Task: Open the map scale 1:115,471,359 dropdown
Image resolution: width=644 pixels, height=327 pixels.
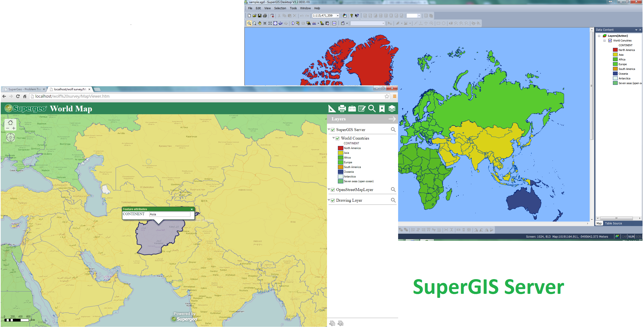Action: [338, 15]
